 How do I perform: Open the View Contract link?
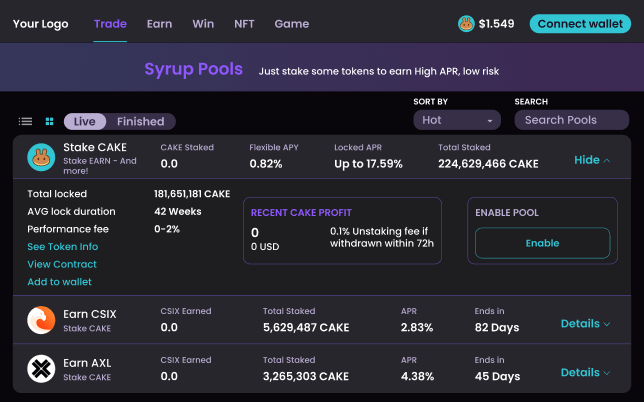[x=62, y=265]
